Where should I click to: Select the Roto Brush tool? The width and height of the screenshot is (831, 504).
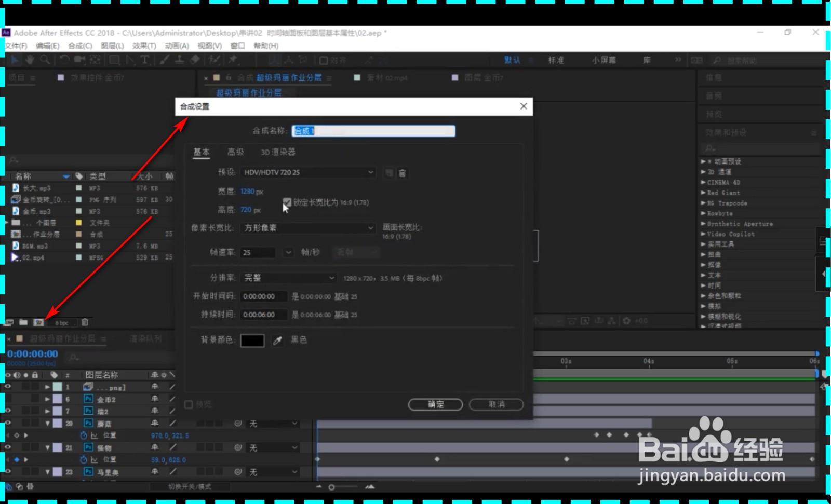point(214,60)
